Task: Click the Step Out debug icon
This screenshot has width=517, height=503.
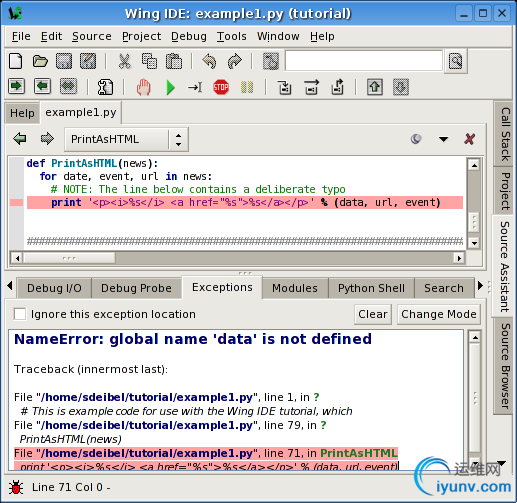Action: [x=338, y=87]
